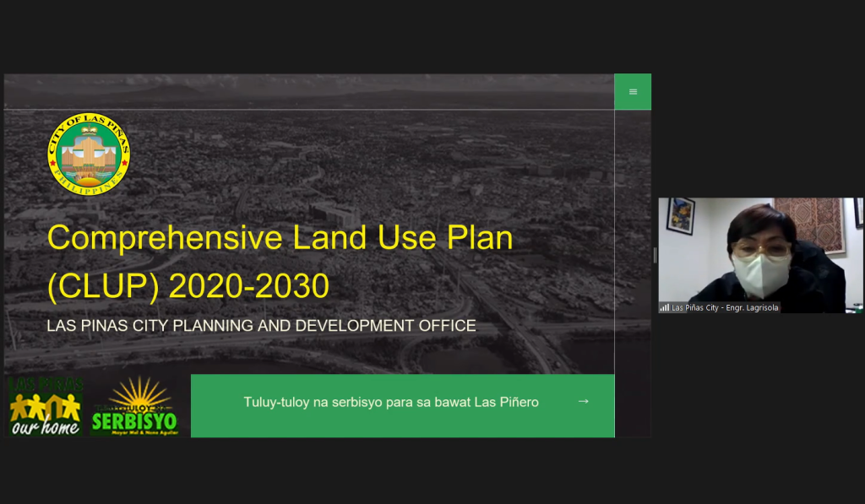Select the Engr. Lagrisola video thumbnail

[760, 255]
